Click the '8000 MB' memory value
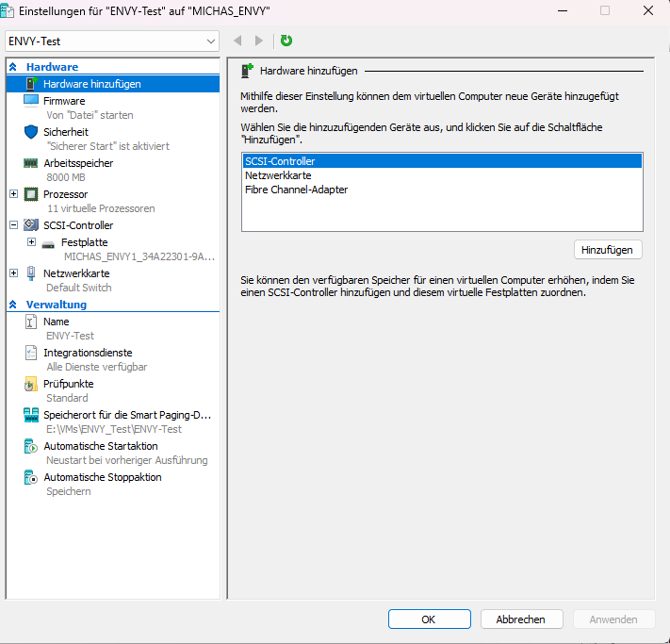670x644 pixels. (66, 177)
